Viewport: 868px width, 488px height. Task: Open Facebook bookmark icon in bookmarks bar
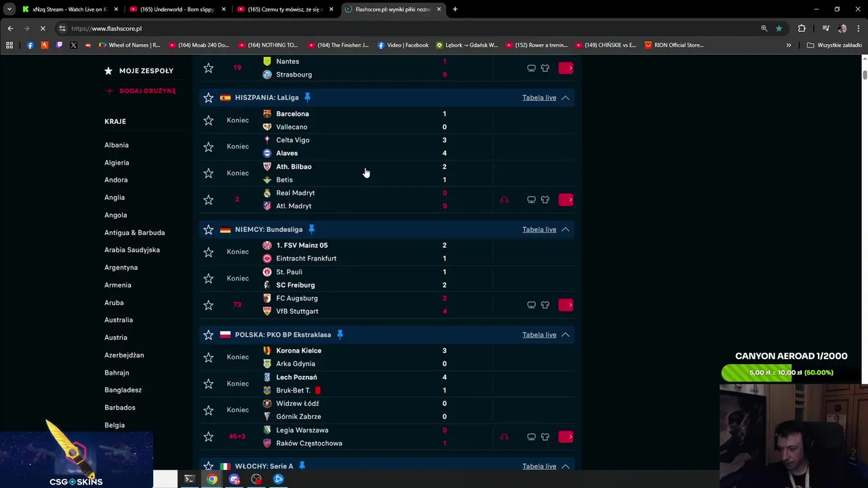coord(30,45)
